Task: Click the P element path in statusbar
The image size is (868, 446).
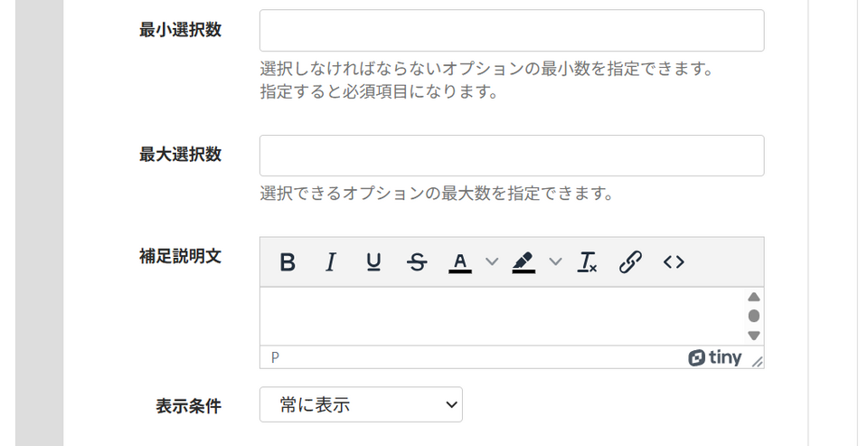Action: [x=275, y=357]
